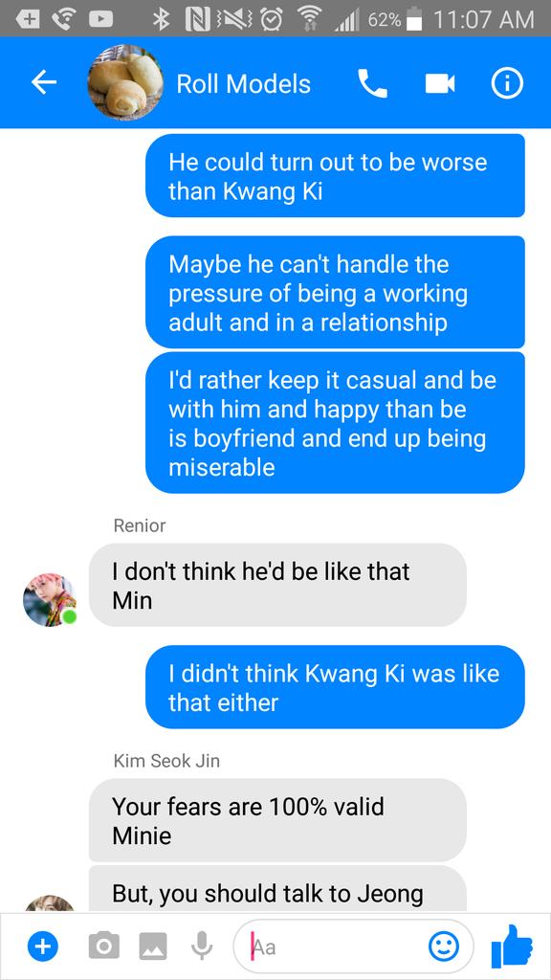
Task: Click the Aa message input field
Action: point(353,947)
